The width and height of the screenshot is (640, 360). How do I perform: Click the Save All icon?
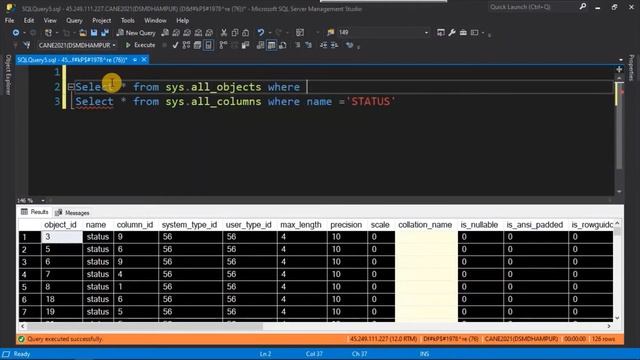pyautogui.click(x=105, y=33)
